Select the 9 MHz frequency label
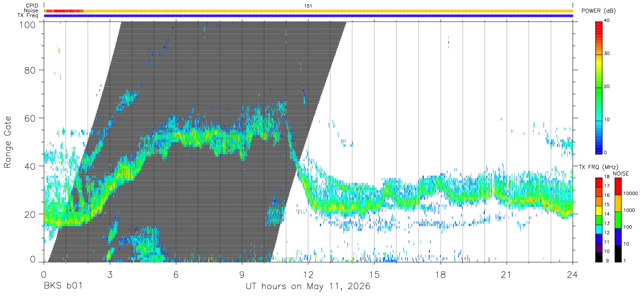This screenshot has width=644, height=297. tap(606, 260)
